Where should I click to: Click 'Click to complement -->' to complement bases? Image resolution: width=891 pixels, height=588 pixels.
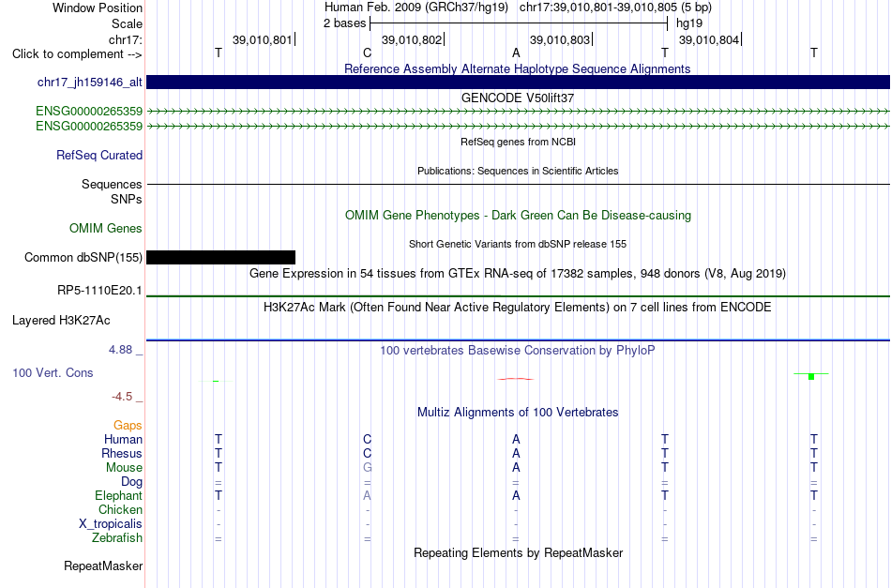[77, 54]
